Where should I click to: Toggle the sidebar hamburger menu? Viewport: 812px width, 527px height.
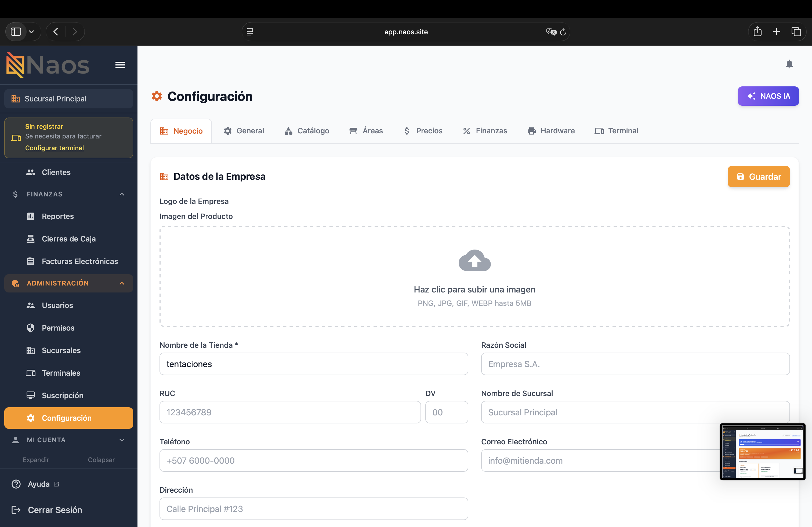pyautogui.click(x=120, y=65)
